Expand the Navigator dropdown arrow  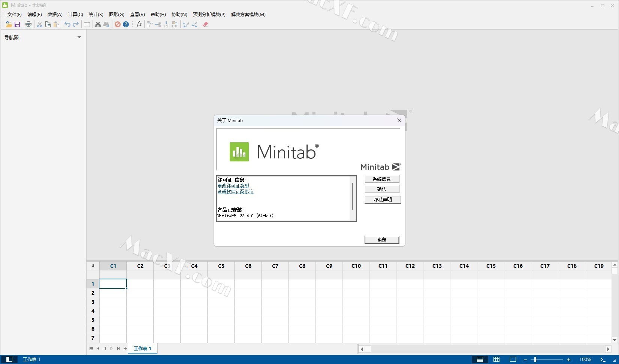coord(79,37)
